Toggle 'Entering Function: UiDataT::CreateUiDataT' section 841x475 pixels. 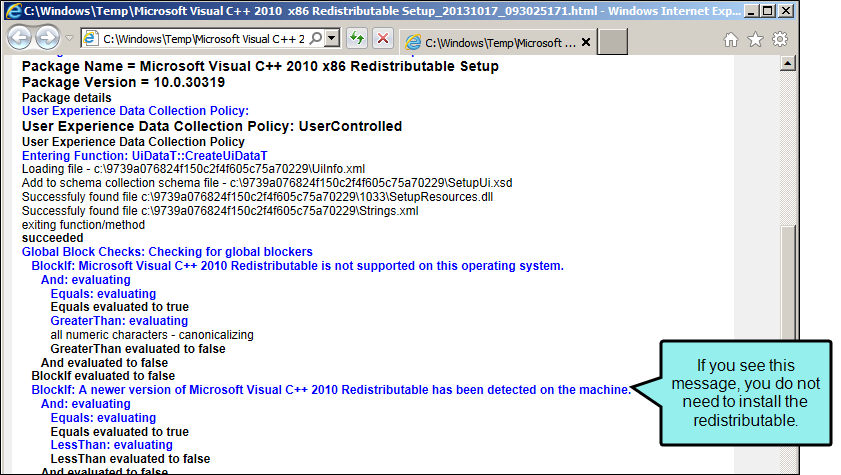pos(144,156)
